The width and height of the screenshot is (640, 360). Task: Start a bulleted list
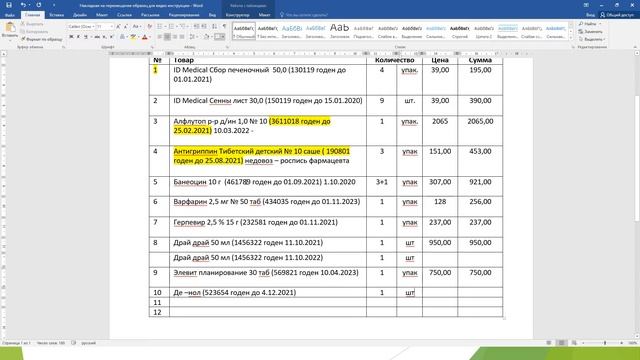159,27
